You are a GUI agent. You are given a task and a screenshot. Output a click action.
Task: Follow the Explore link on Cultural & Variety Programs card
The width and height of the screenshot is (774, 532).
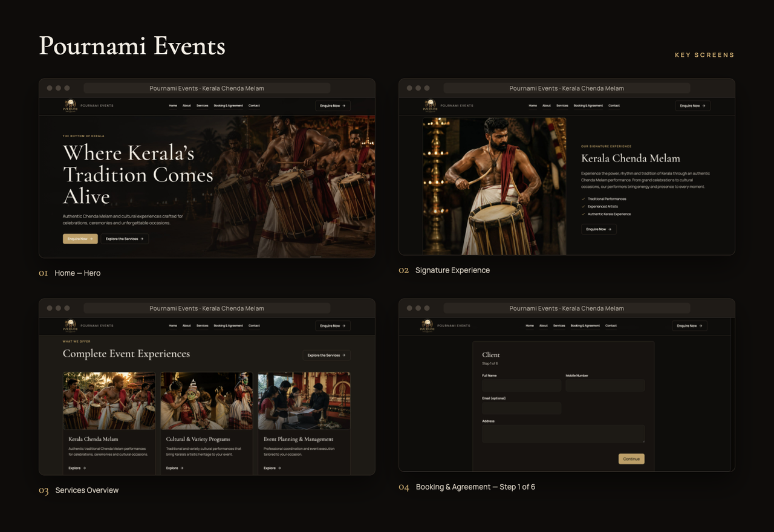coord(175,468)
